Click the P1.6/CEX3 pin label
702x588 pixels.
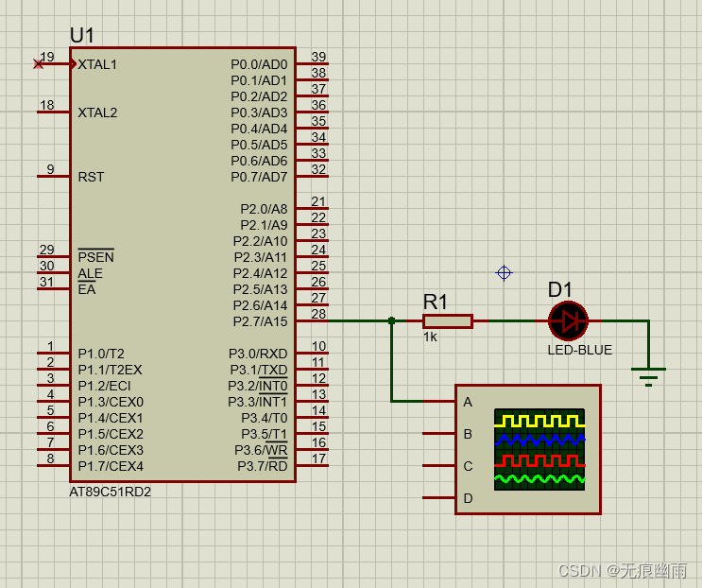click(x=111, y=450)
